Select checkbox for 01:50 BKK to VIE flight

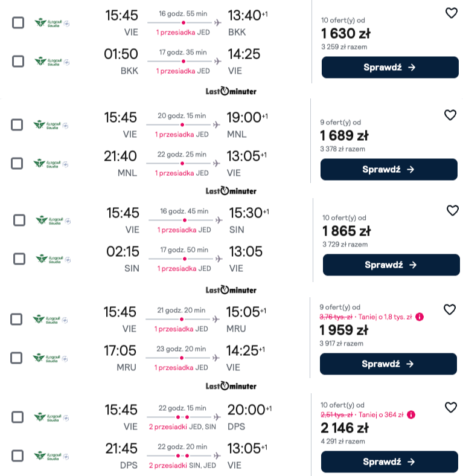[x=18, y=62]
